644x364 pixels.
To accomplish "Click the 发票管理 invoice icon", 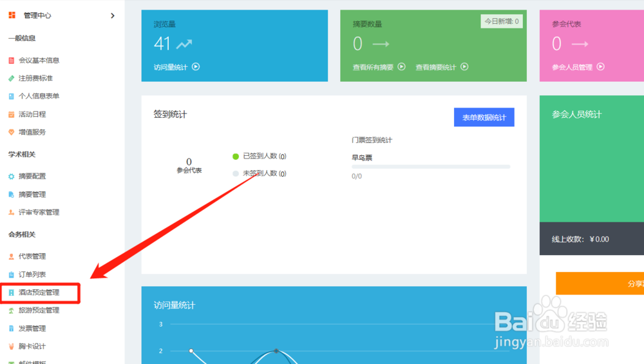I will 11,329.
